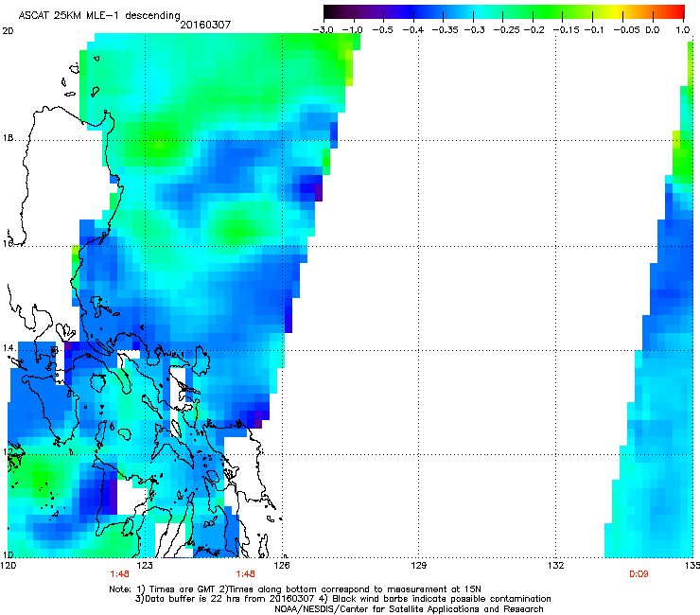Click the latitude label 12
700x615 pixels.
coord(8,452)
